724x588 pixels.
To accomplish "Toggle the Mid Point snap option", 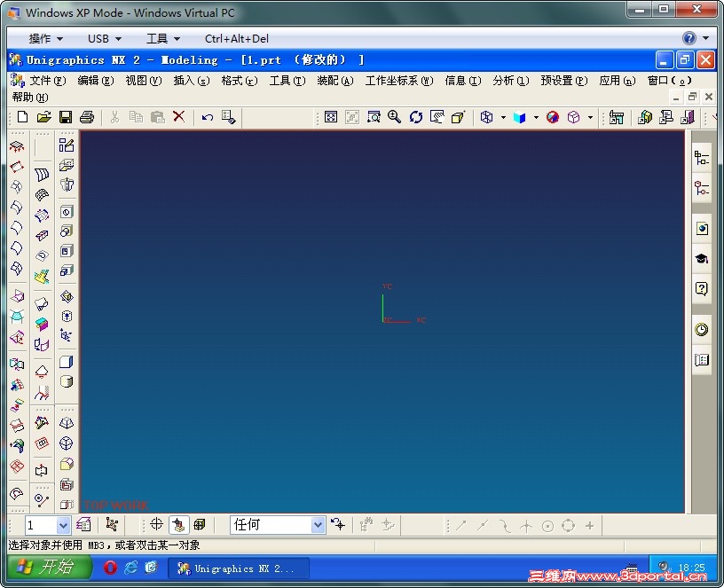I will pyautogui.click(x=483, y=525).
